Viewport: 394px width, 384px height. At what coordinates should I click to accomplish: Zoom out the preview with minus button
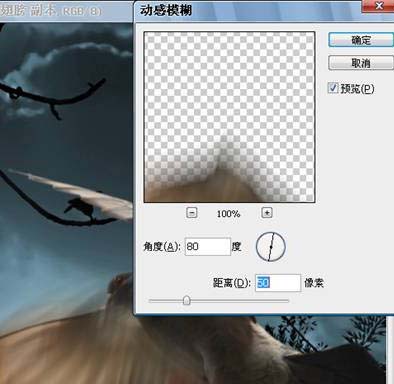coord(192,213)
